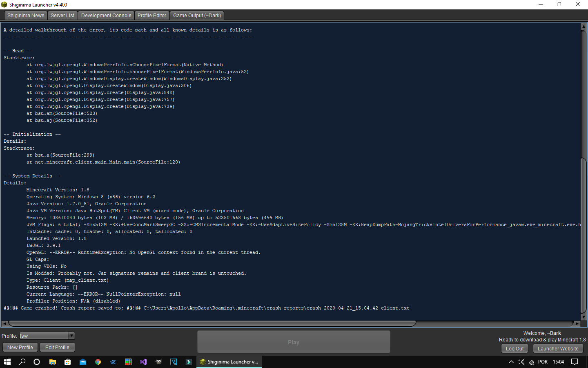Click the '-- System Details --' heading
The width and height of the screenshot is (588, 368).
point(32,176)
